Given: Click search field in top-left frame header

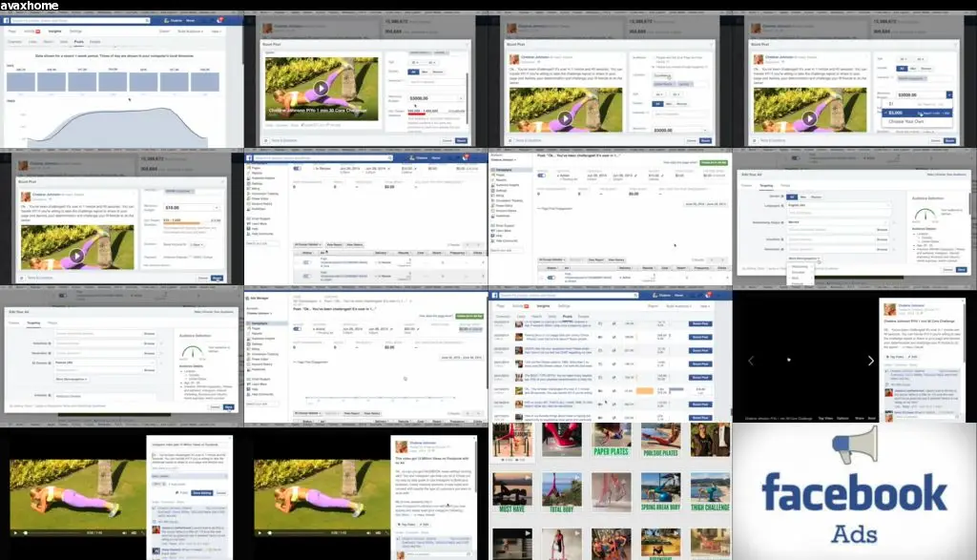Looking at the screenshot, I should click(x=80, y=21).
